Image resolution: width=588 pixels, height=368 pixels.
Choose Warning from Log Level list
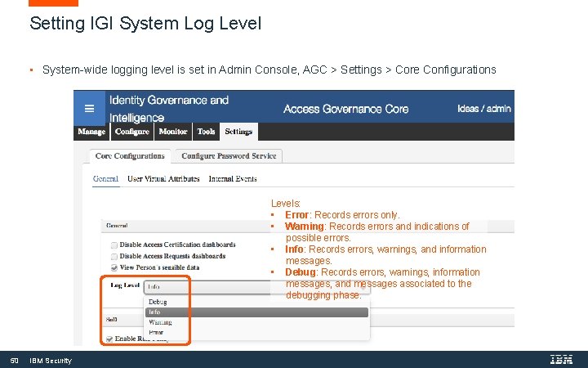coord(257,322)
